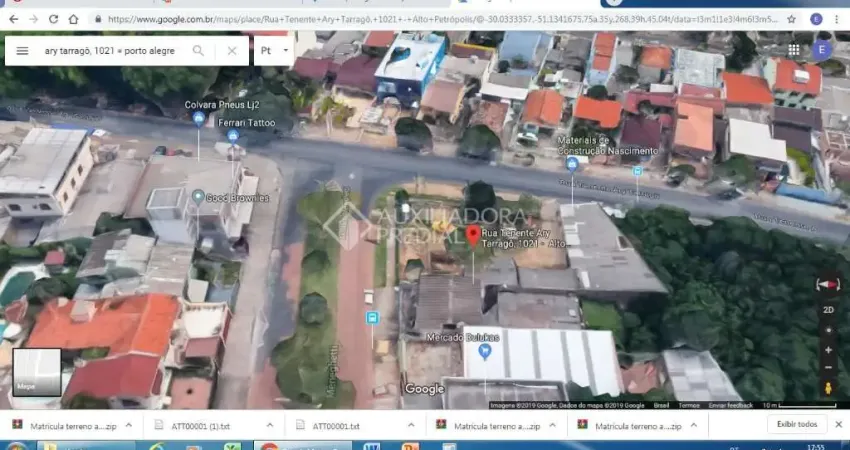
Task: Run search with the magnifier icon
Action: click(198, 51)
